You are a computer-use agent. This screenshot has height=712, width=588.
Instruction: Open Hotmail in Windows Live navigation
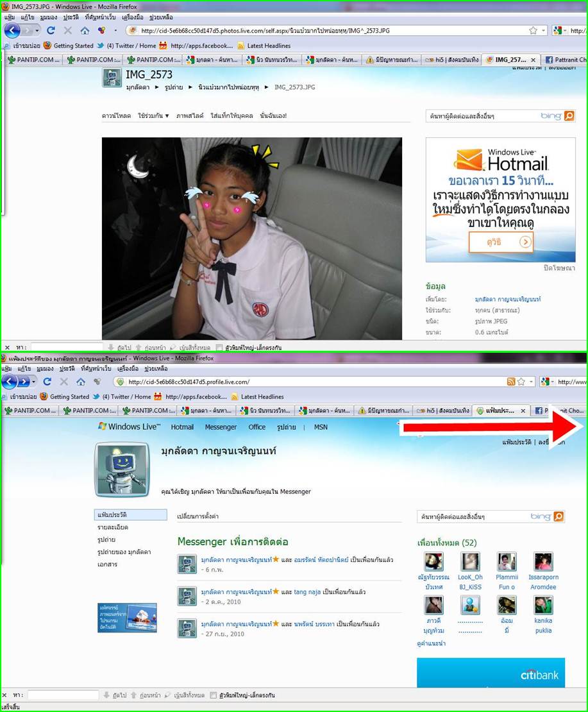coord(182,427)
